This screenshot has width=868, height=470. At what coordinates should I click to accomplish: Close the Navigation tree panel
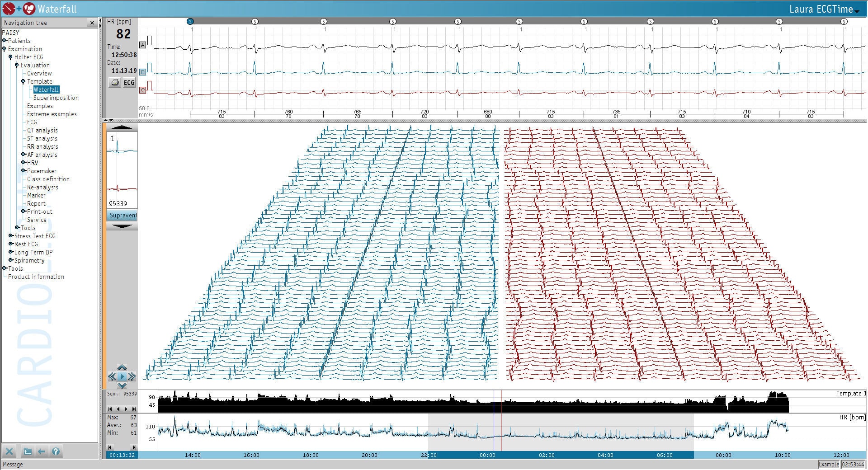[x=92, y=23]
